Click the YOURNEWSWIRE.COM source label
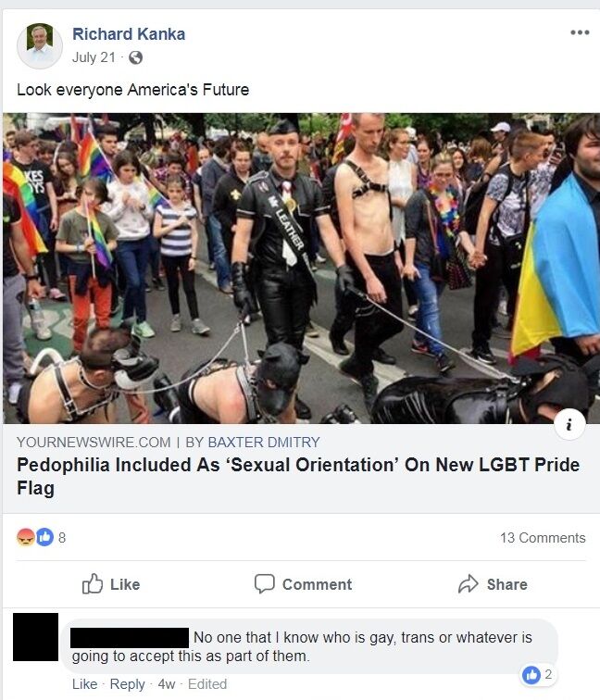The height and width of the screenshot is (700, 600). 94,442
